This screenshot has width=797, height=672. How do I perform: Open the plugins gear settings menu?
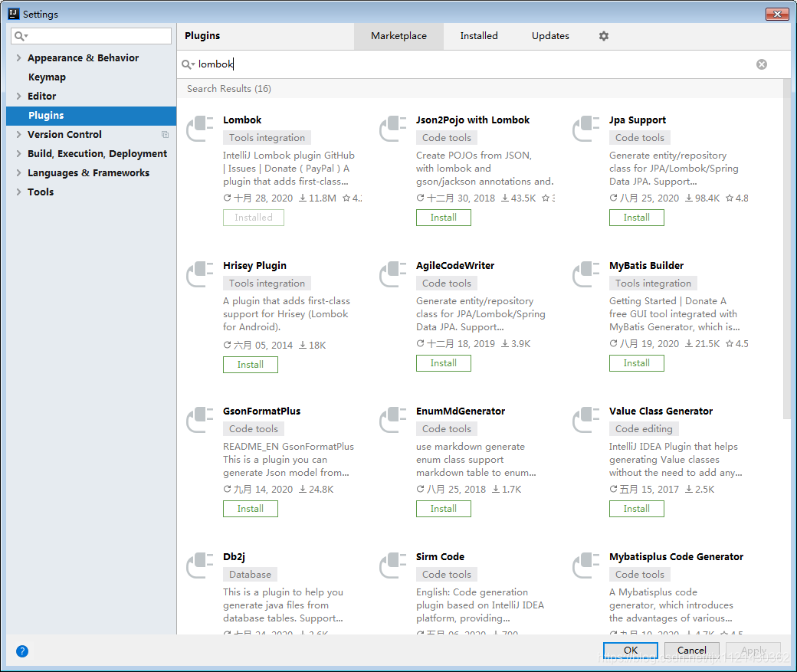click(603, 36)
